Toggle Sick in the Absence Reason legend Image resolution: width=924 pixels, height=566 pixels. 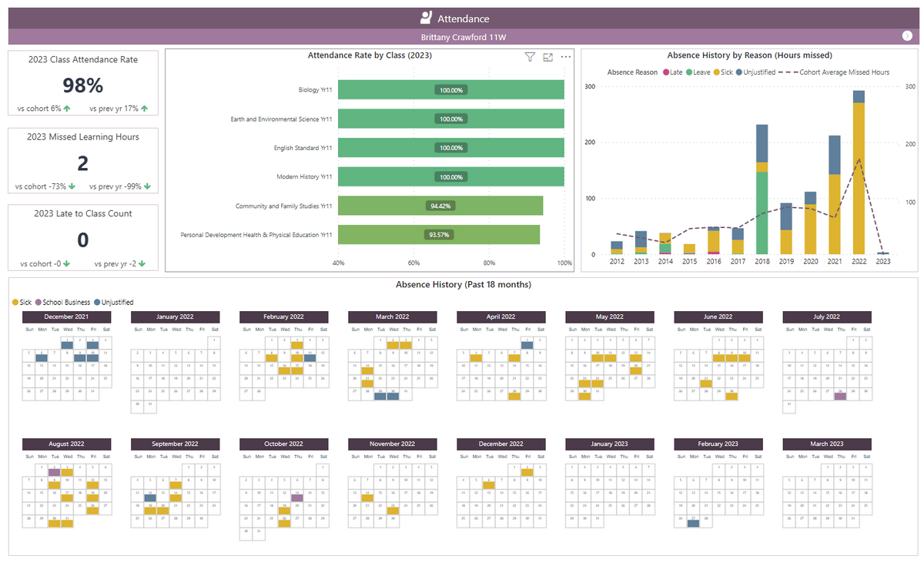click(x=717, y=72)
